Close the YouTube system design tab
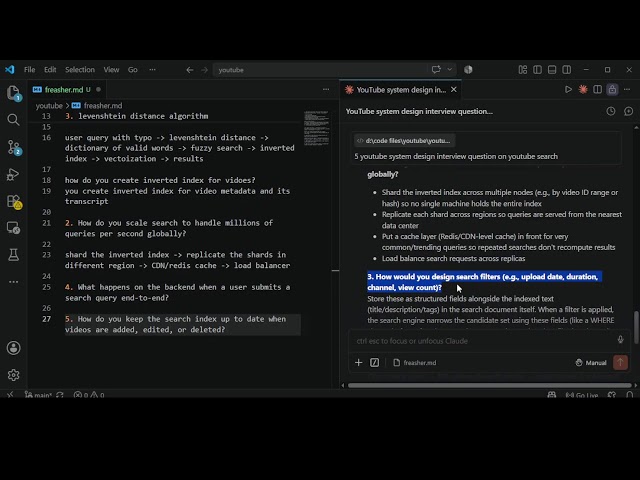 point(453,89)
